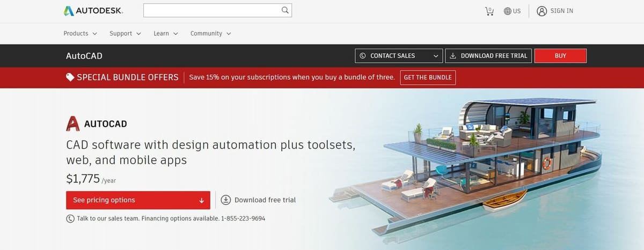Click the download arrow icon in Download Free Trial
The image size is (644, 250).
[x=453, y=56]
